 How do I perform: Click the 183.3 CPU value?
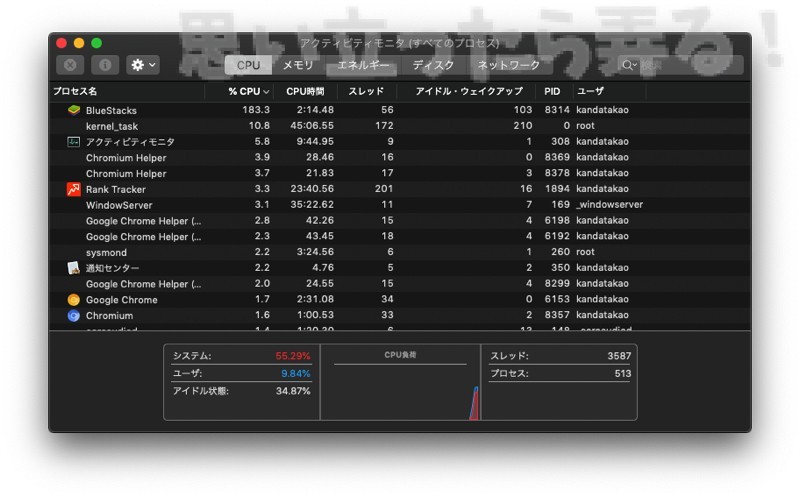pyautogui.click(x=256, y=110)
